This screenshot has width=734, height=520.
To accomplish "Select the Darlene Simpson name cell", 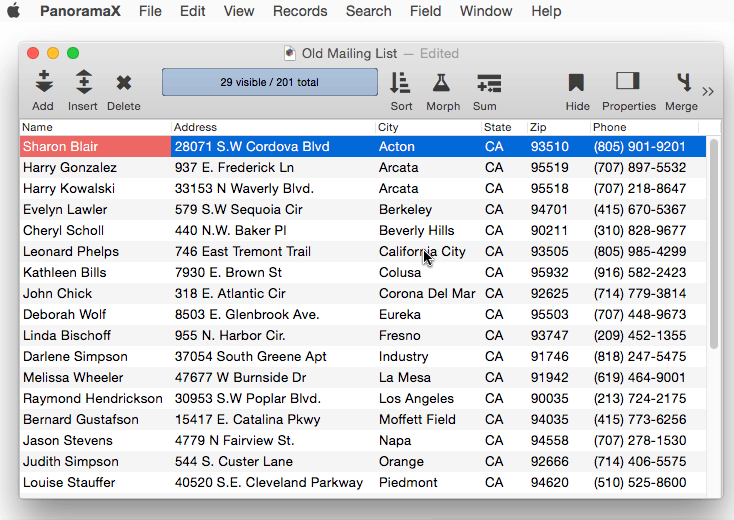I will click(x=95, y=357).
